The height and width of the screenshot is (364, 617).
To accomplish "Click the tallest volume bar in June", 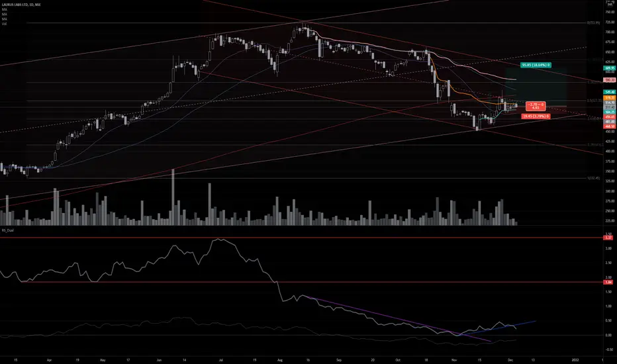I will point(173,197).
